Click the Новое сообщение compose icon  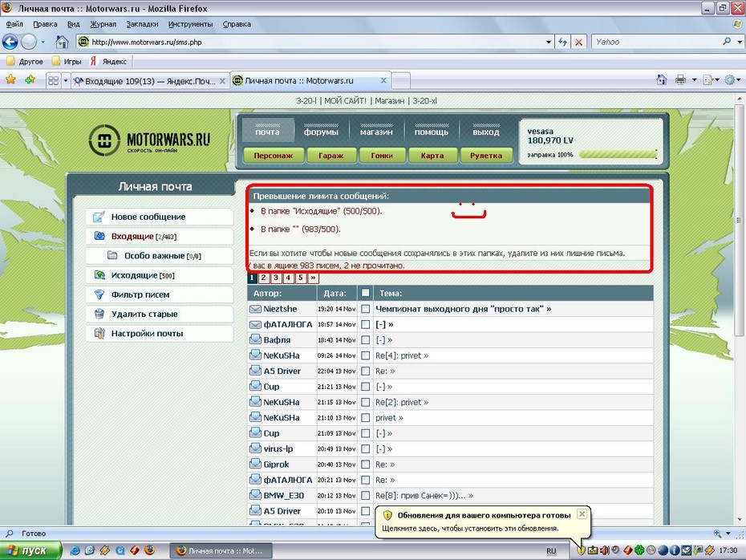(99, 217)
